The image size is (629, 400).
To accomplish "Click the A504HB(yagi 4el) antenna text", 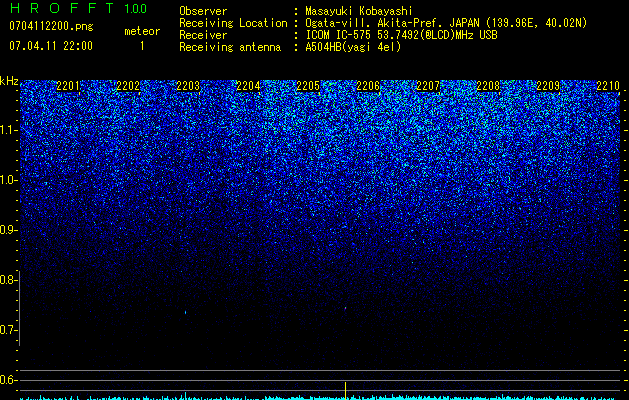I will [353, 47].
